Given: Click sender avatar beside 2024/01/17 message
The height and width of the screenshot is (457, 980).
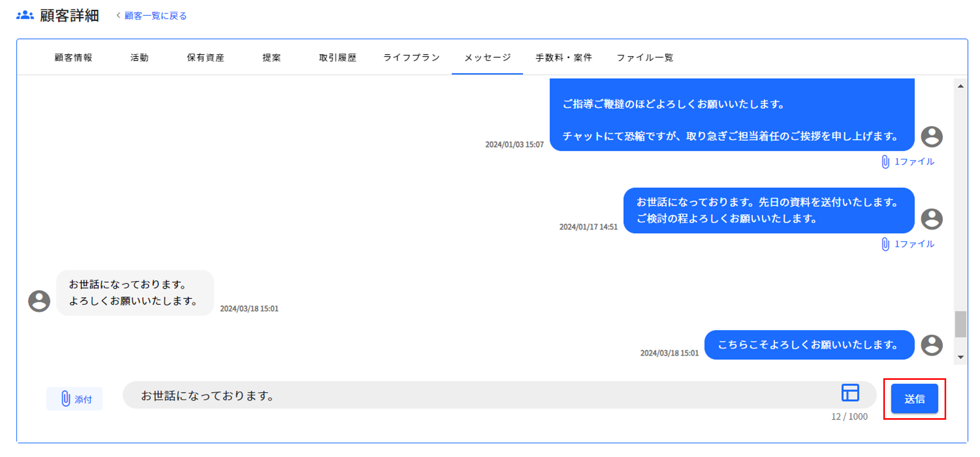Looking at the screenshot, I should click(x=931, y=219).
